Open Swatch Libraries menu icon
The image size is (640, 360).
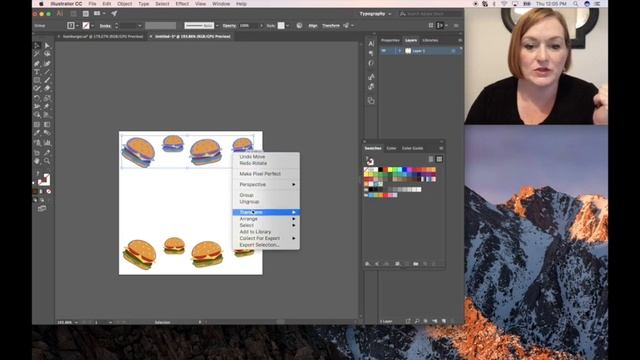367,264
